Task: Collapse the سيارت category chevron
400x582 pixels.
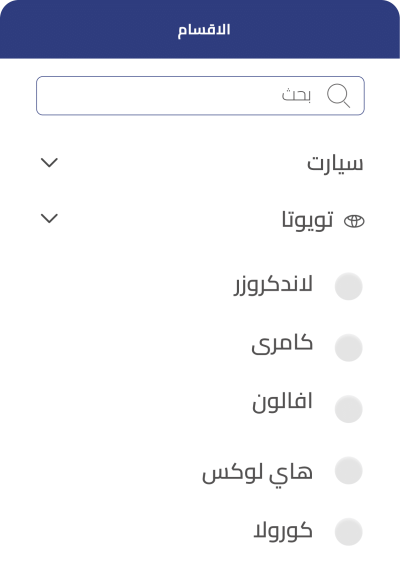Action: pyautogui.click(x=49, y=163)
